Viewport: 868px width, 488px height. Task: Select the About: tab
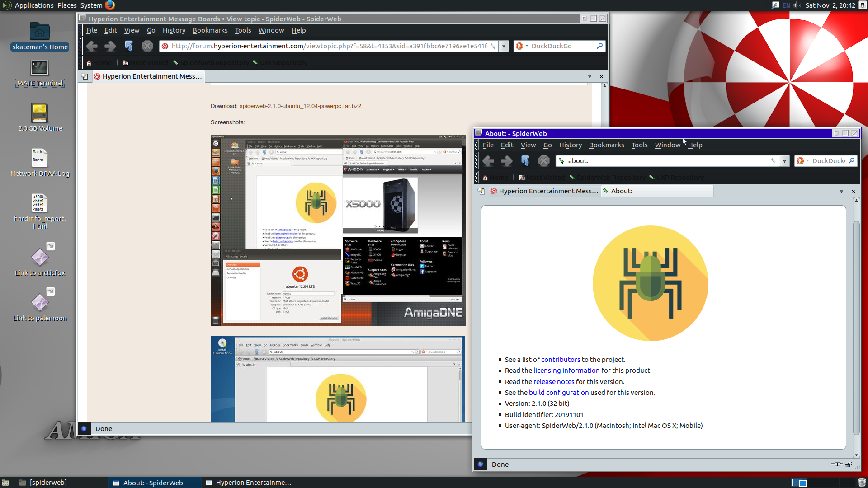(657, 191)
